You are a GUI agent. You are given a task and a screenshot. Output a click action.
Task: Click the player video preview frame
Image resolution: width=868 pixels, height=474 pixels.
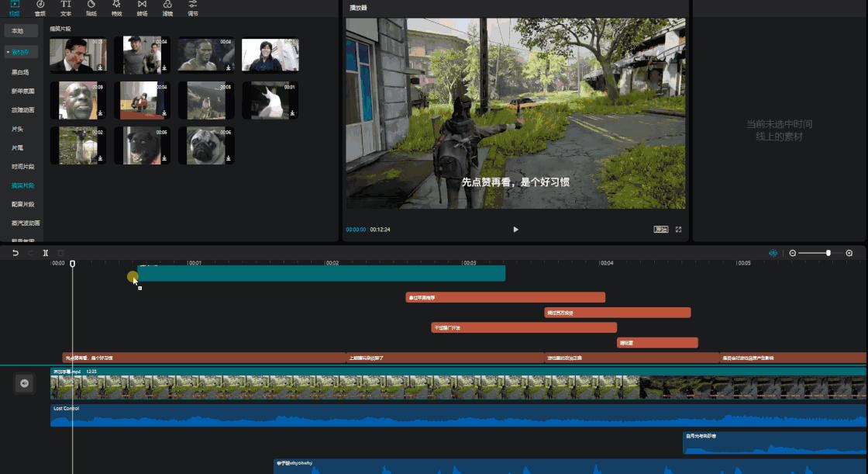tap(515, 113)
